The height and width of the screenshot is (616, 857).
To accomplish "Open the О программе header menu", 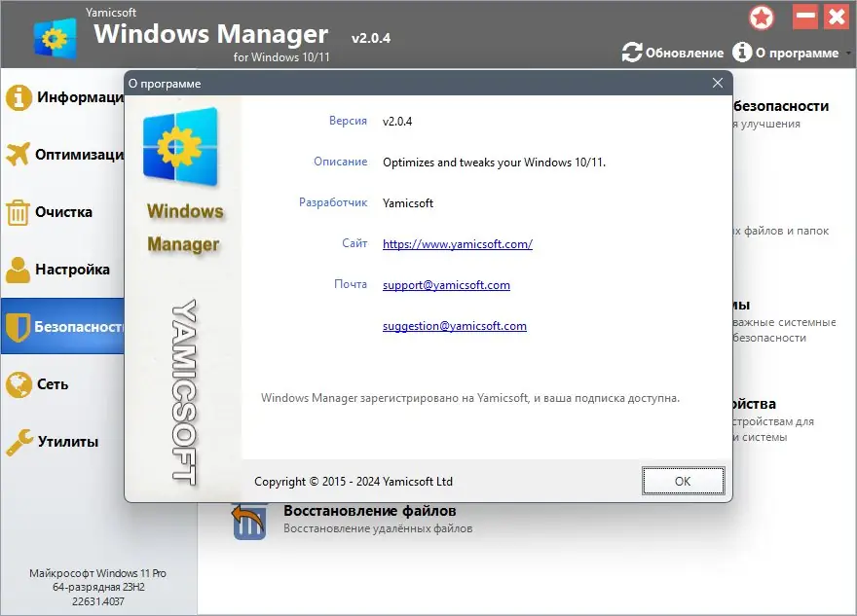I will tap(785, 53).
